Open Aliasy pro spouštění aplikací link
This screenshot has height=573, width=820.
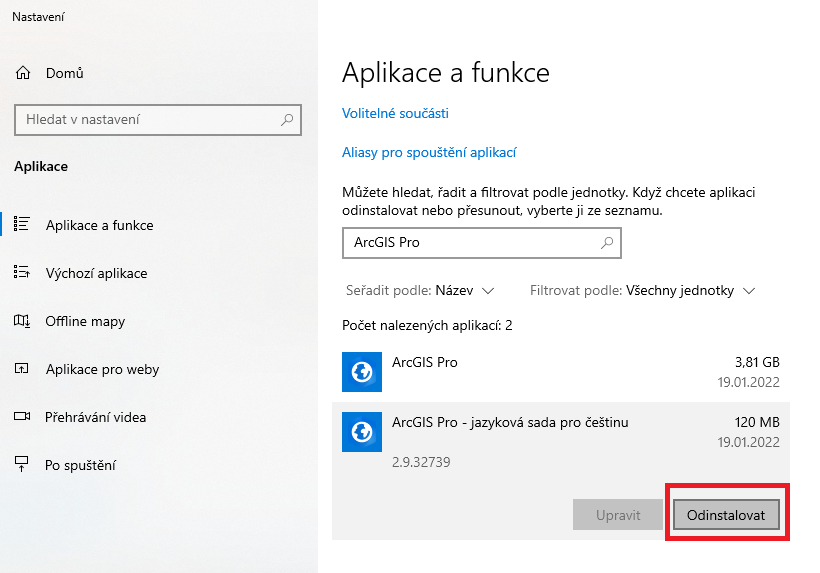point(429,153)
